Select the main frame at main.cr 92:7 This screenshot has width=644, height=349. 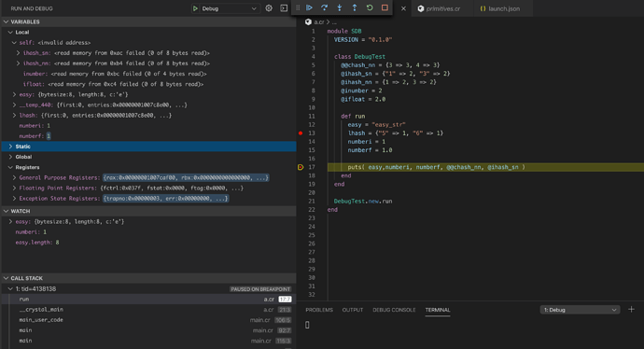(x=148, y=330)
